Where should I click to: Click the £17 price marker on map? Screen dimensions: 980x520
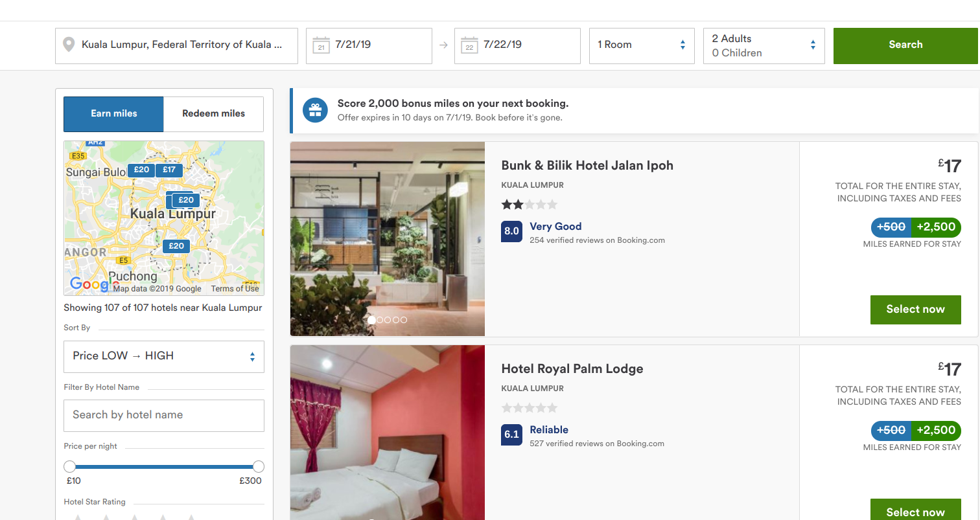(x=169, y=170)
